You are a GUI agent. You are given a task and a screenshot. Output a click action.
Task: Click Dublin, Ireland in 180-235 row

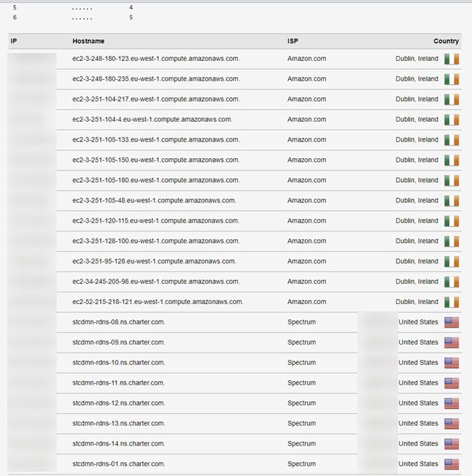click(417, 79)
